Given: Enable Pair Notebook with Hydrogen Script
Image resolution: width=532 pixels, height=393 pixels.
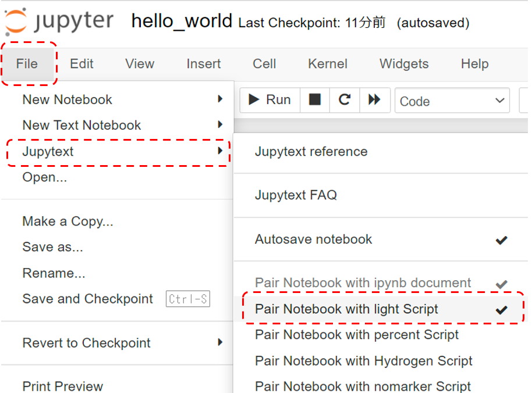Looking at the screenshot, I should [381, 361].
